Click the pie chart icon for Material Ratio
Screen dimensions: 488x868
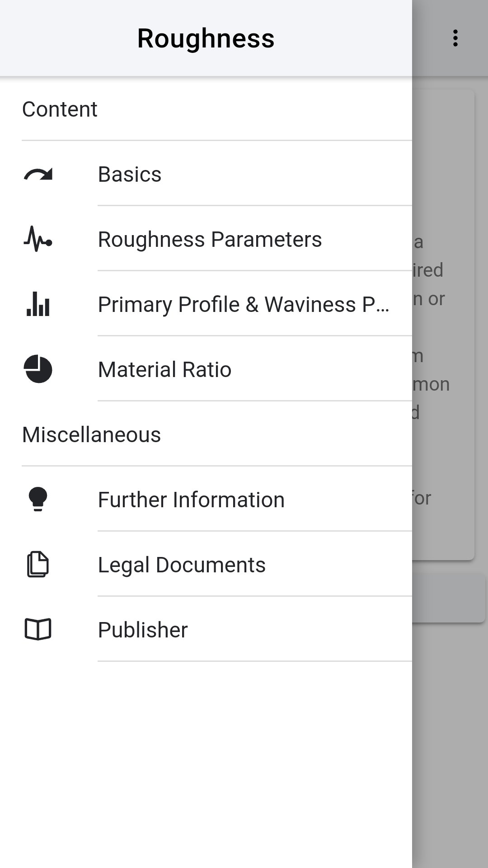[38, 369]
